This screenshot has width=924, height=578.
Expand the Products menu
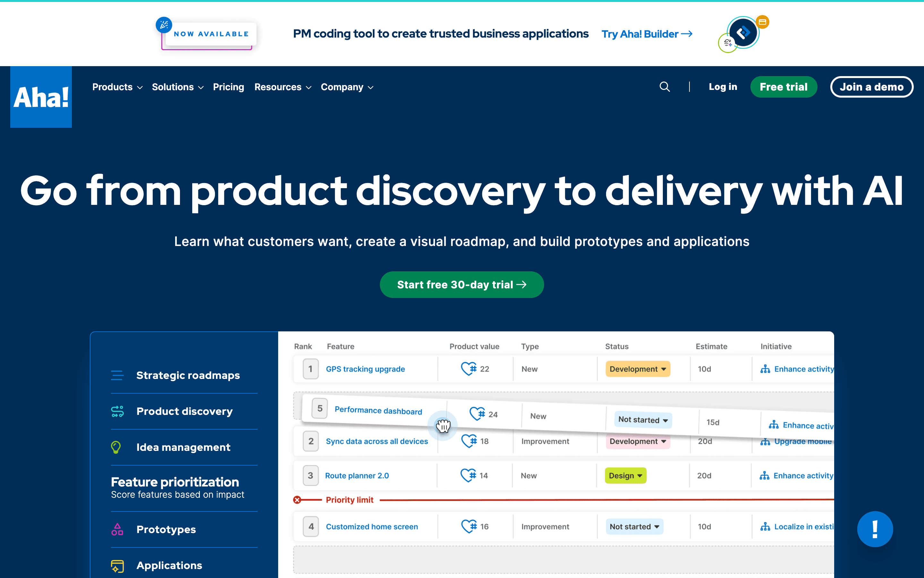(117, 87)
